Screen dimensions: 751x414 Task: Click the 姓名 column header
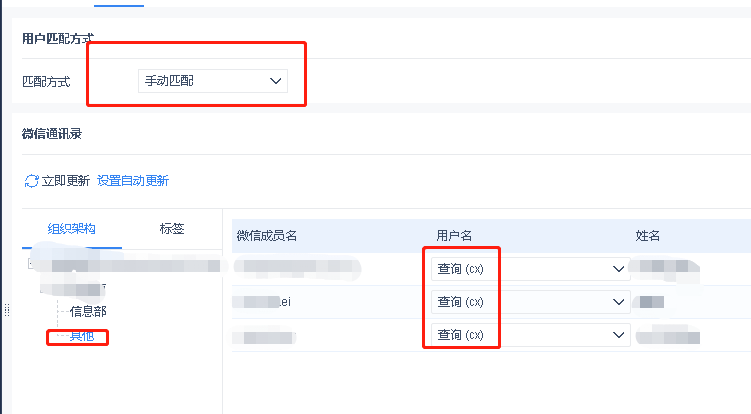click(648, 236)
